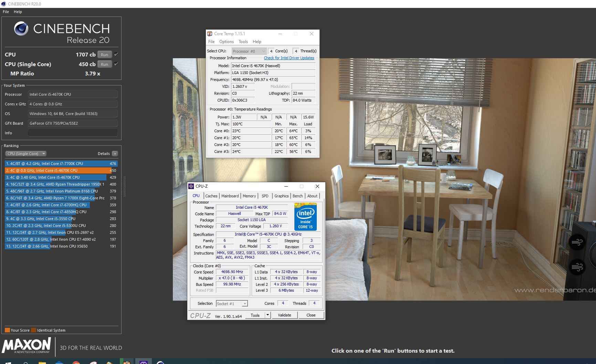Open the Core Temp Help menu
This screenshot has height=364, width=596.
pos(257,42)
